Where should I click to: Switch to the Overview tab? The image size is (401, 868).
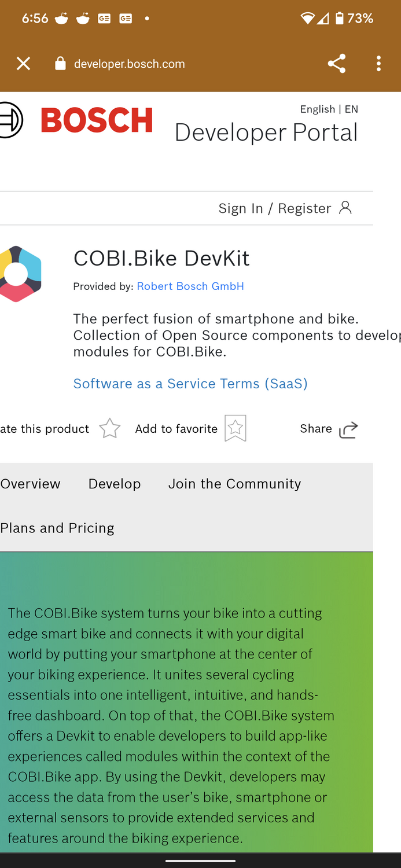coord(30,484)
